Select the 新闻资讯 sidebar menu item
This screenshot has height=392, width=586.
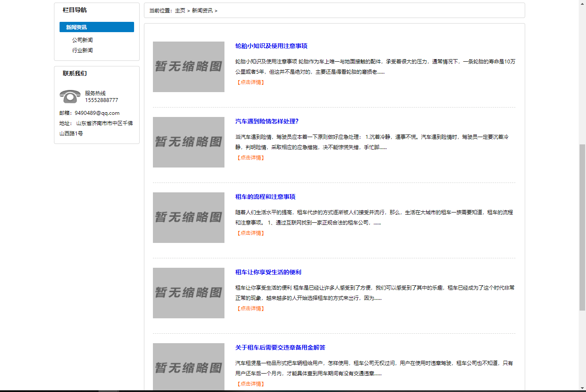pos(96,27)
